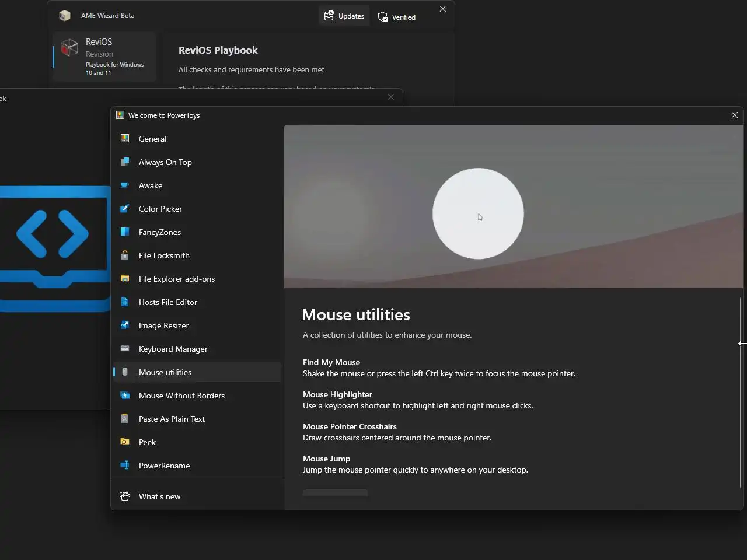Select the FancyZones entry
Viewport: 747px width, 560px height.
[197, 232]
